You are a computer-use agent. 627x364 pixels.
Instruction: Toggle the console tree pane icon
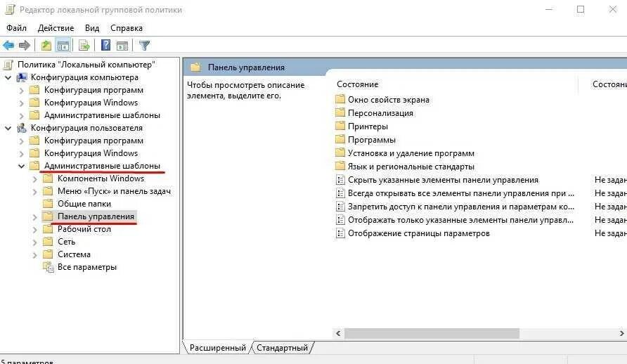pos(63,46)
